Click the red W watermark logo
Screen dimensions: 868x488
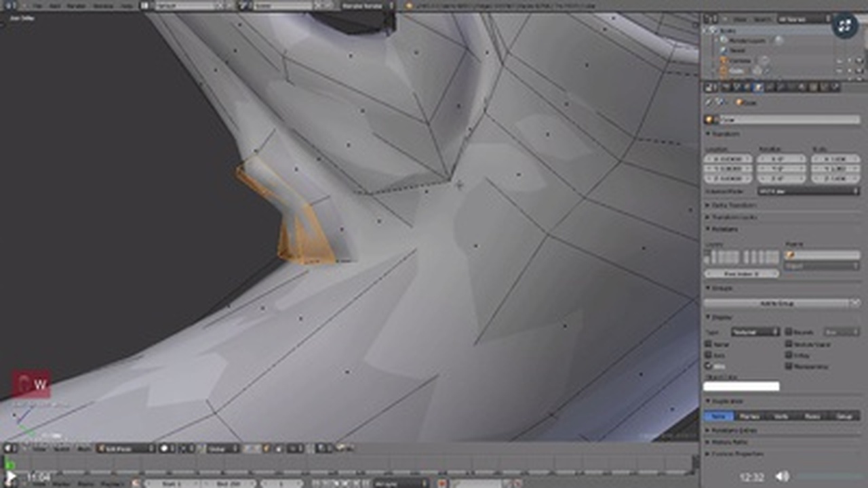(x=31, y=385)
